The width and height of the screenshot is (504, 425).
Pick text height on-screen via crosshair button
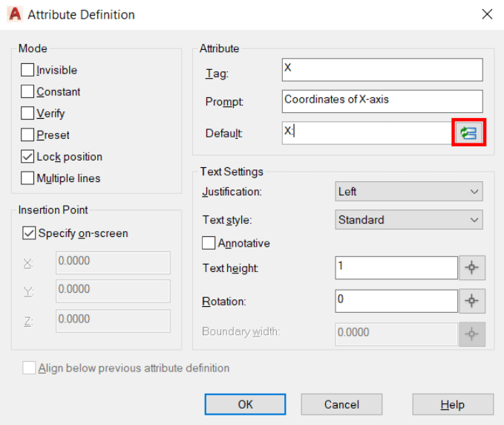pos(472,267)
